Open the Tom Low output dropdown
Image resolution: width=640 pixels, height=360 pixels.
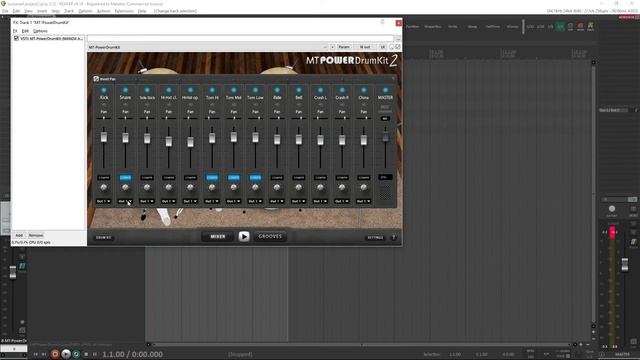click(255, 201)
